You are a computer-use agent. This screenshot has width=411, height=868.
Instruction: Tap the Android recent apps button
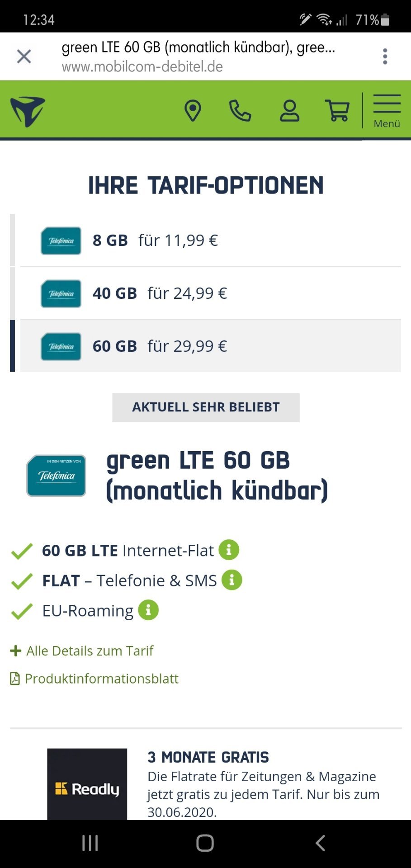pos(90,843)
